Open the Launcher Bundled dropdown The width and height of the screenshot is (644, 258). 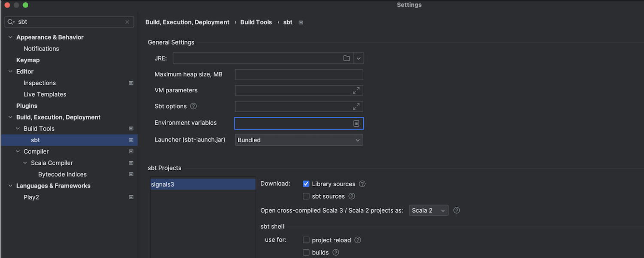point(298,140)
